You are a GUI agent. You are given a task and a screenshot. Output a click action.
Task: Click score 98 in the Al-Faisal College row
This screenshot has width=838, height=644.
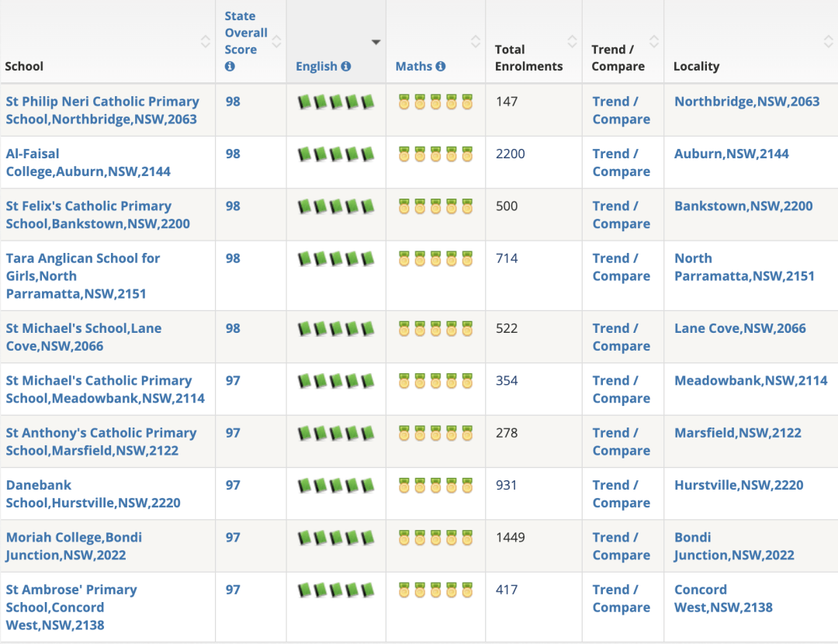[x=233, y=154]
